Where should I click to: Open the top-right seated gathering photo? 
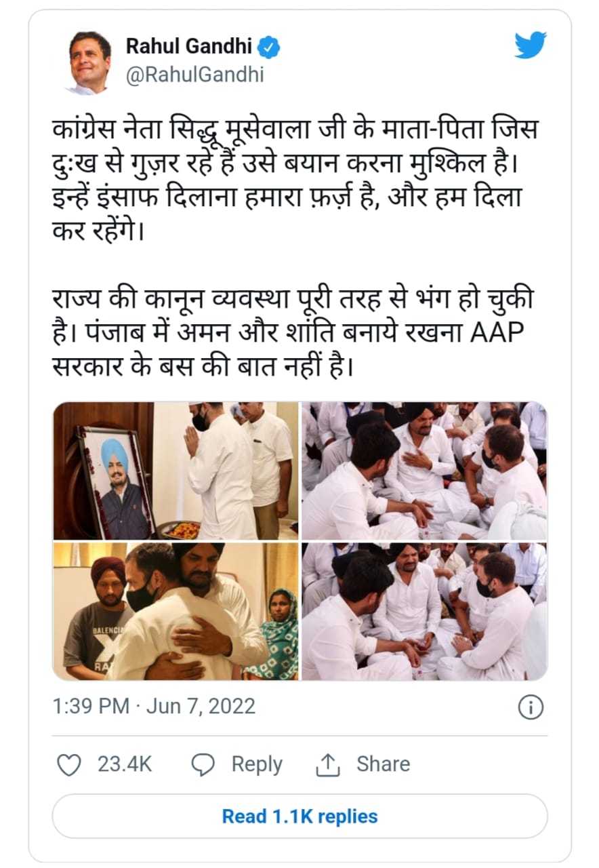coord(424,471)
